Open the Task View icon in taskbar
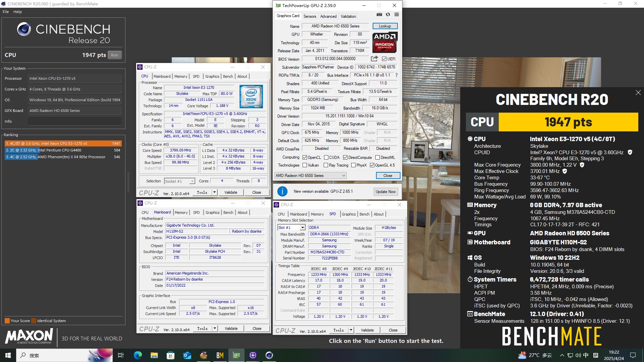Image resolution: width=644 pixels, height=362 pixels. (121, 355)
